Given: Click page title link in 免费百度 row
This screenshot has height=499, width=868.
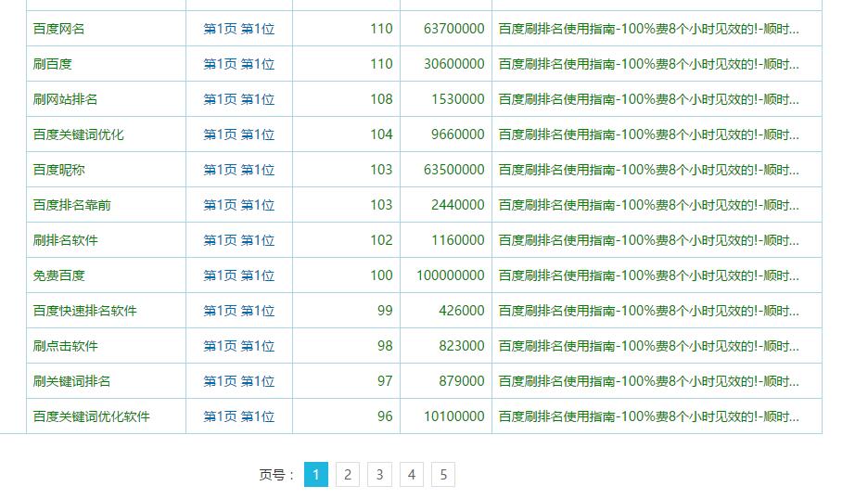Looking at the screenshot, I should 648,275.
